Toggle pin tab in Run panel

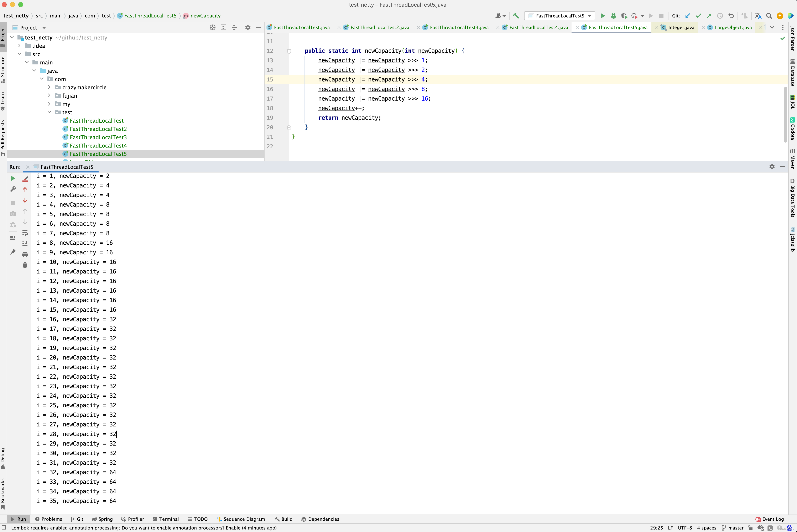click(13, 252)
